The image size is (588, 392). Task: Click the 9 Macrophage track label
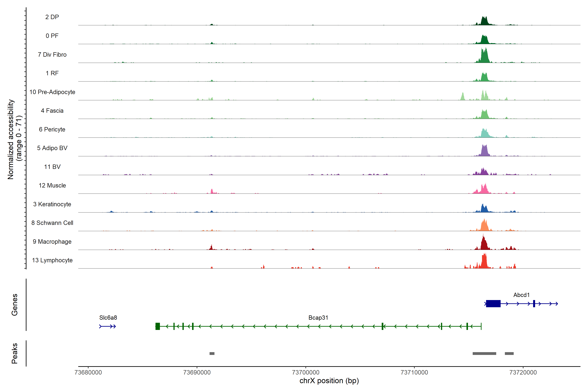point(52,242)
